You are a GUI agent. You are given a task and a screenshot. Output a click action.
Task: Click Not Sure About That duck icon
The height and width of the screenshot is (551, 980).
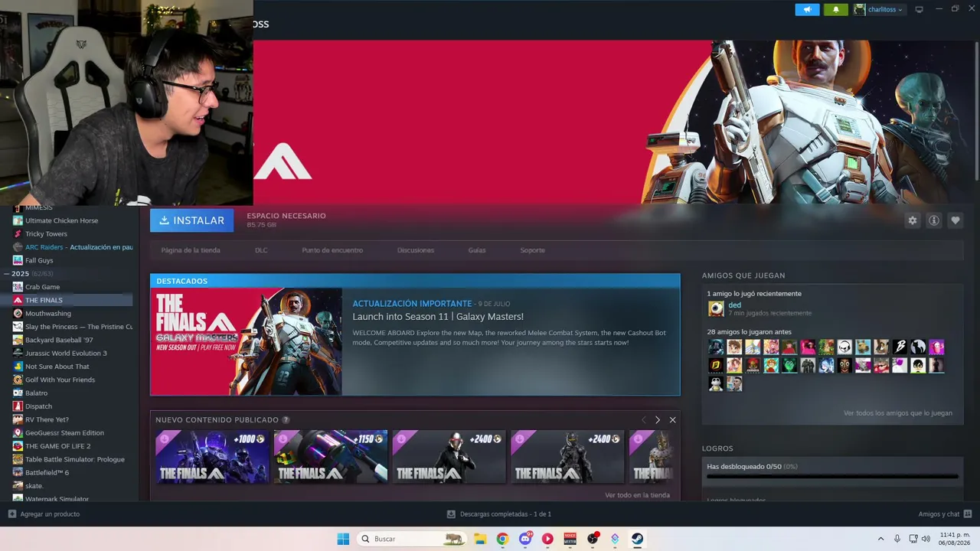point(18,367)
